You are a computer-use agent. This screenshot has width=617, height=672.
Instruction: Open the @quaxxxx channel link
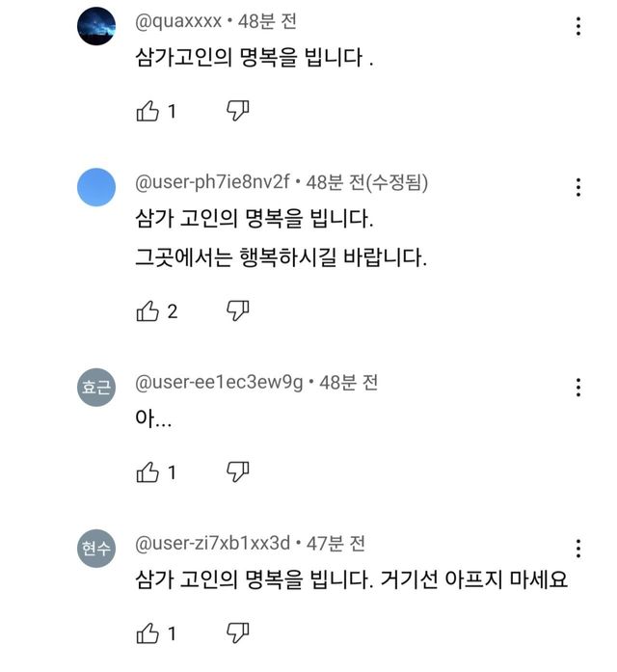(x=179, y=19)
